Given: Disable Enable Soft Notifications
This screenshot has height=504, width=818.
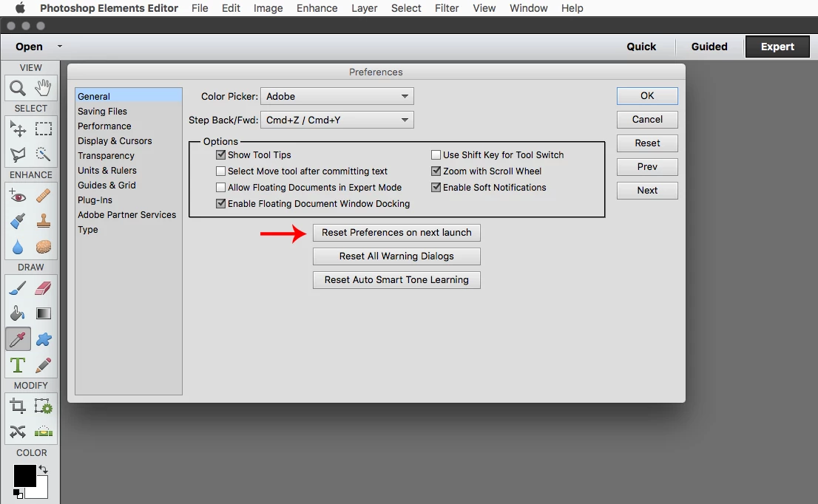Looking at the screenshot, I should pos(436,187).
